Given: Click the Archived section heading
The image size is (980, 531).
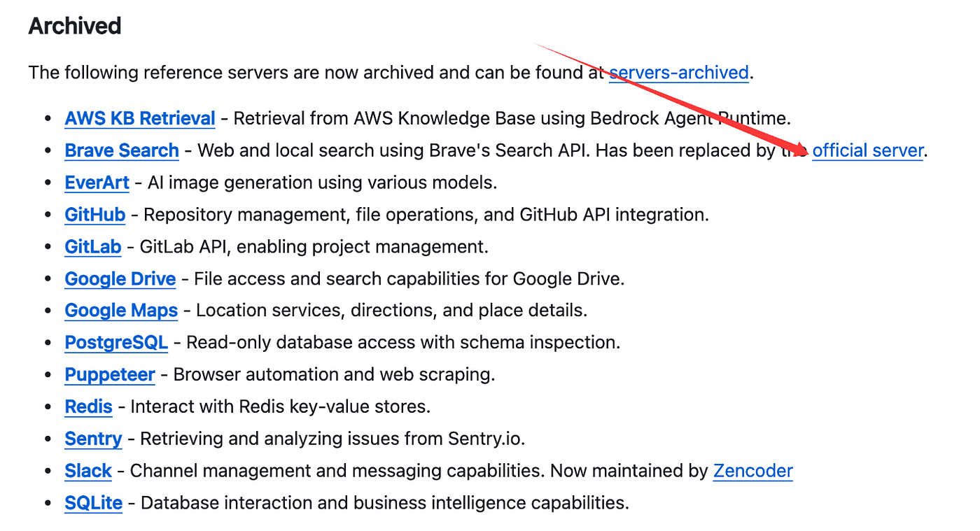Looking at the screenshot, I should tap(75, 26).
